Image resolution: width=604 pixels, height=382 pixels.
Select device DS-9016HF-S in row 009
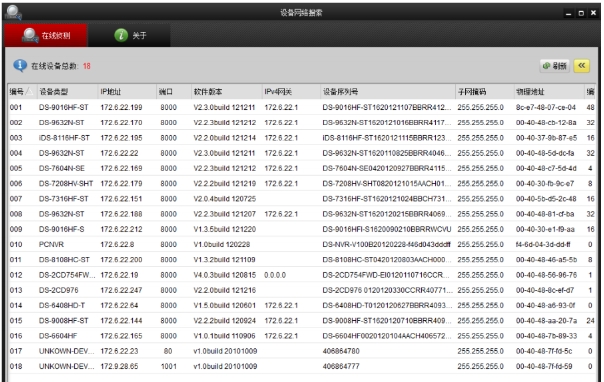(x=61, y=229)
